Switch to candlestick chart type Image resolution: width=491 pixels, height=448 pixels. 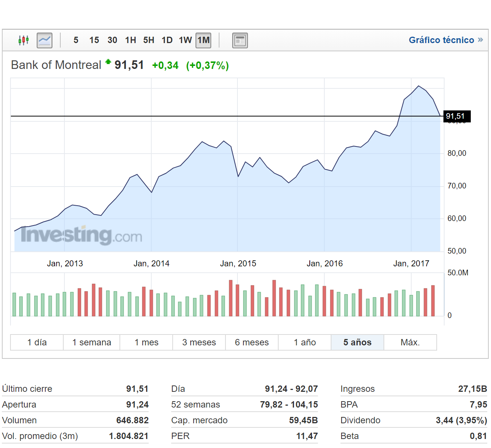click(x=24, y=40)
